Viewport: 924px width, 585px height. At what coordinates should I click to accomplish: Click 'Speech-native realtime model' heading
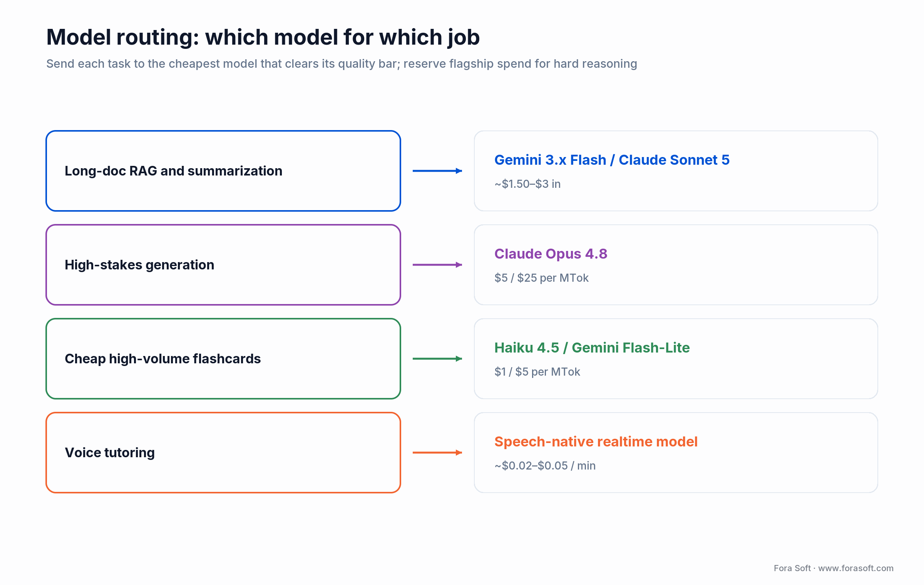tap(596, 441)
